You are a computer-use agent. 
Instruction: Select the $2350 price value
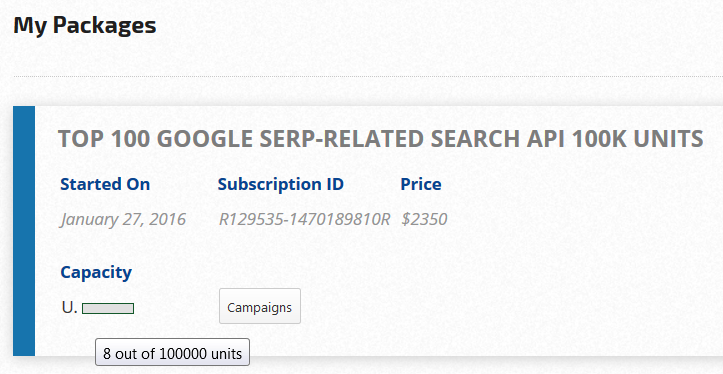tap(424, 219)
